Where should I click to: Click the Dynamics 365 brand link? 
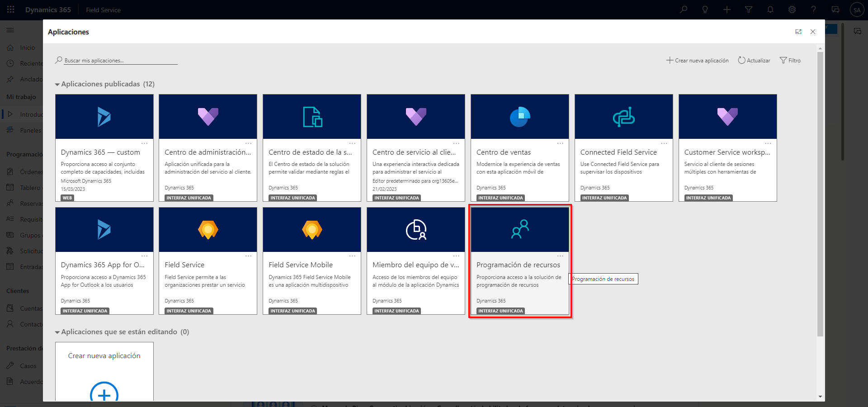[48, 9]
